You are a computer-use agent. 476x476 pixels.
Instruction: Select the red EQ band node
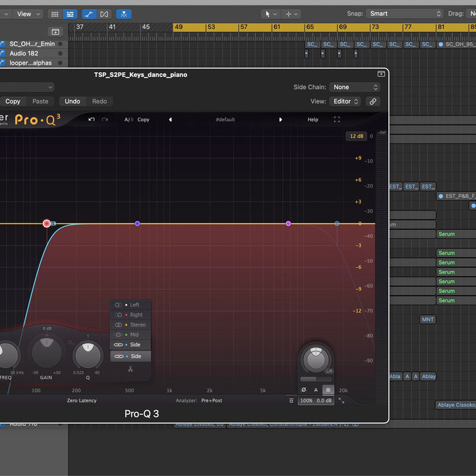(47, 224)
